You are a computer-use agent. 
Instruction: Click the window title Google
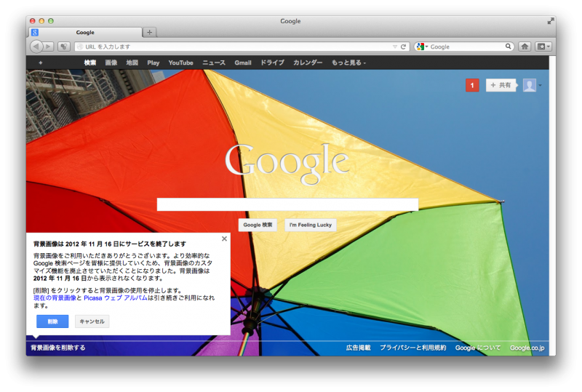click(x=290, y=21)
